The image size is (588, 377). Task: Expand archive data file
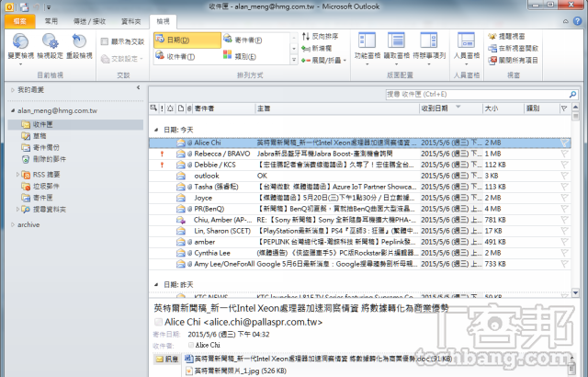(12, 224)
